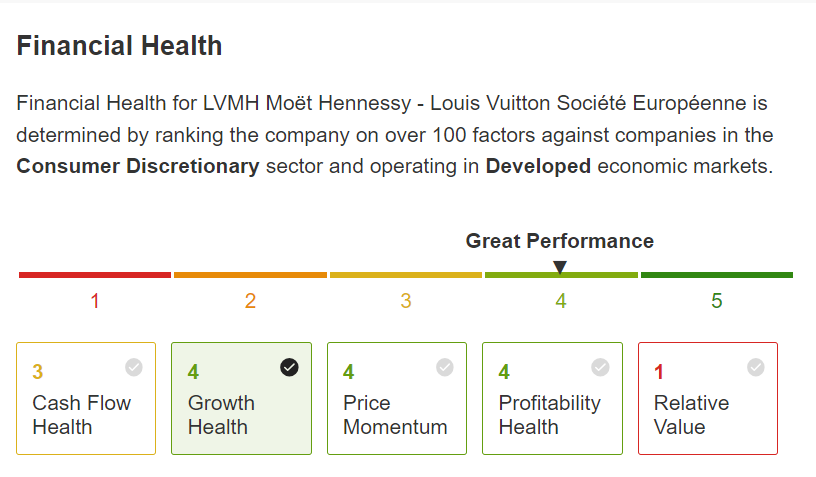Click the orange segment of rating scale
Image resolution: width=816 pixels, height=477 pixels.
point(250,275)
